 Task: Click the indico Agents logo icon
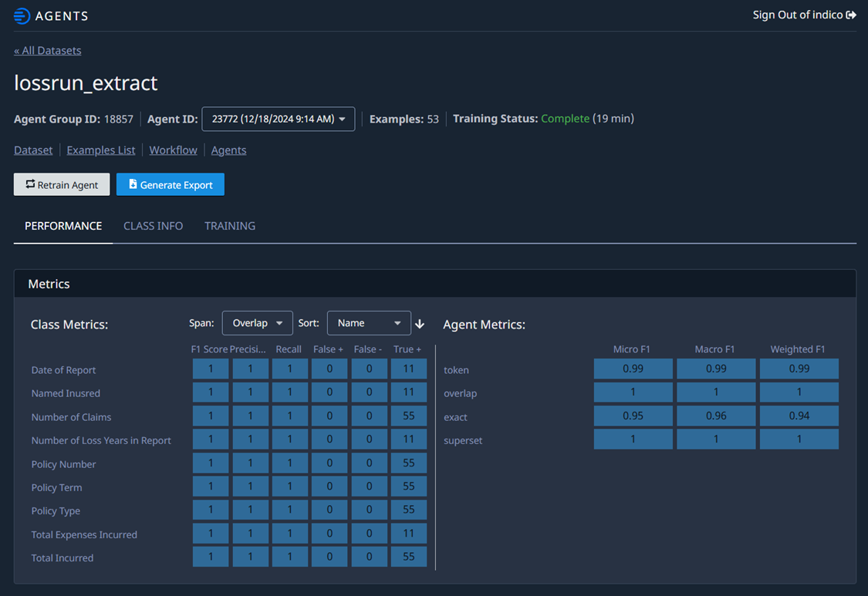pyautogui.click(x=22, y=15)
